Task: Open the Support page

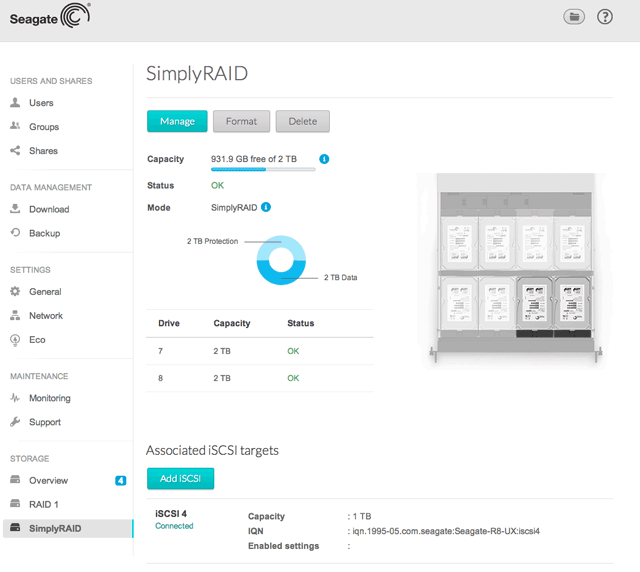Action: point(45,422)
